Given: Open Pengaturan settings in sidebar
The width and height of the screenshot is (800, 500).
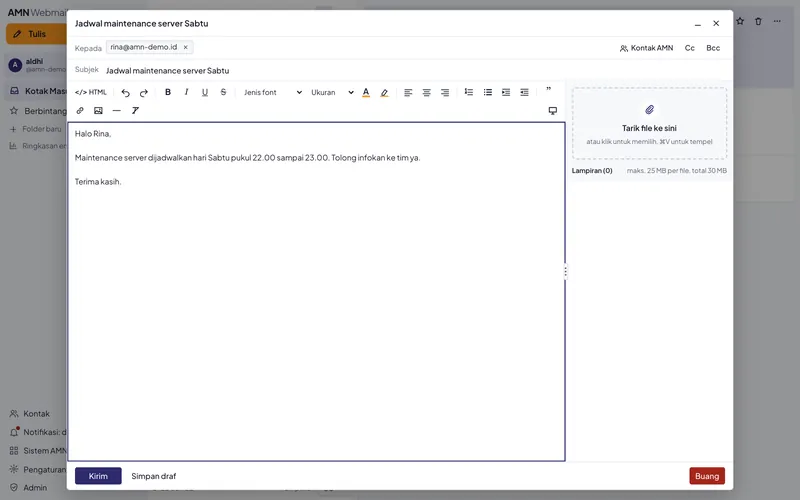Looking at the screenshot, I should point(38,469).
